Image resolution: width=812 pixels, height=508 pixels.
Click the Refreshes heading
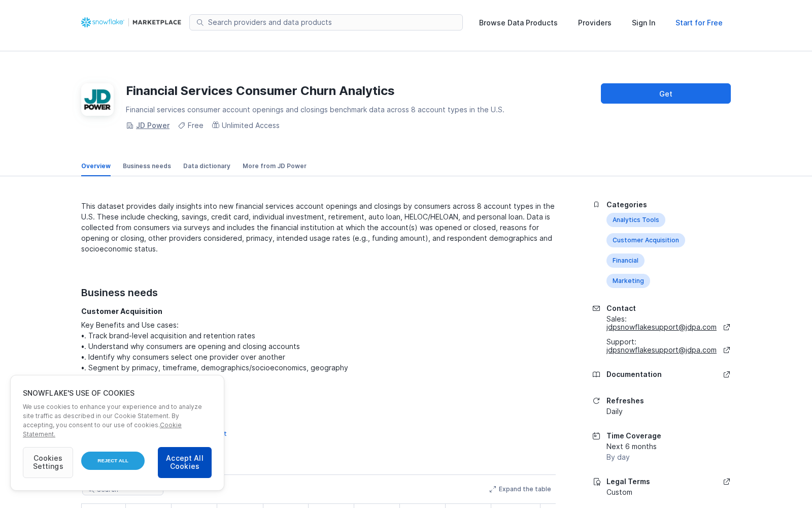click(625, 401)
